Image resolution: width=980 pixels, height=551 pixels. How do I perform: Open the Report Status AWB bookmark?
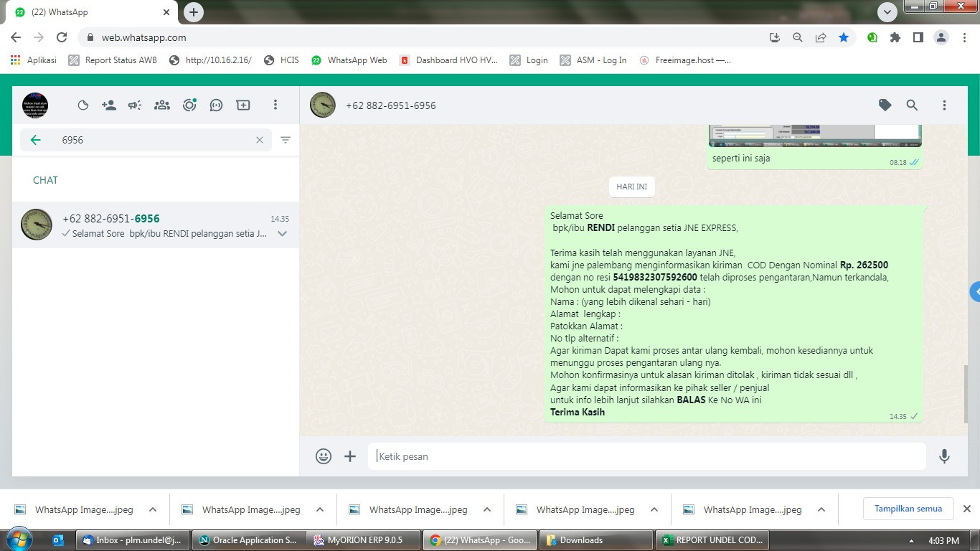click(113, 60)
